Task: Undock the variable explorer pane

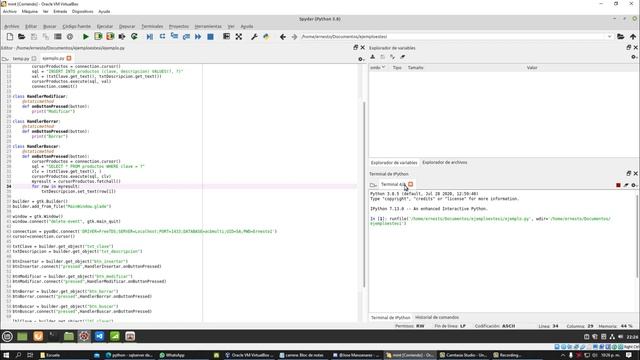Action: tap(629, 48)
